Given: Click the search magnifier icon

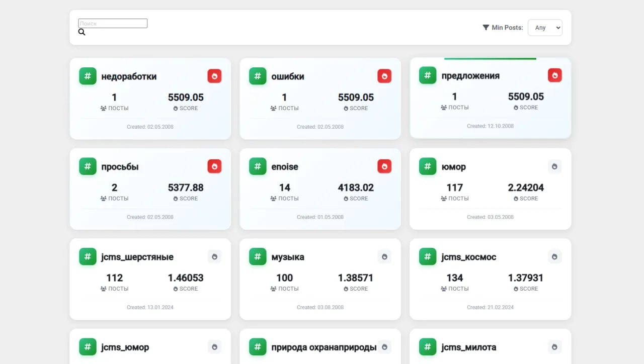Looking at the screenshot, I should coord(82,32).
